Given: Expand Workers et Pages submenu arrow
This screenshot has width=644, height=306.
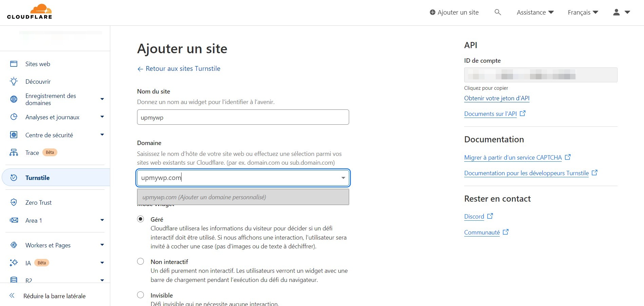Looking at the screenshot, I should click(102, 245).
